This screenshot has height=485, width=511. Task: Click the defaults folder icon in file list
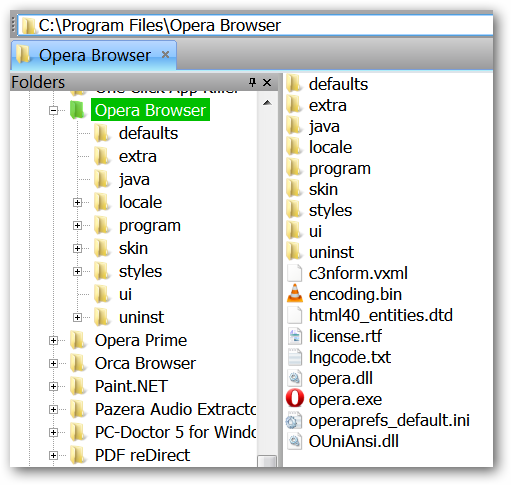pyautogui.click(x=294, y=83)
